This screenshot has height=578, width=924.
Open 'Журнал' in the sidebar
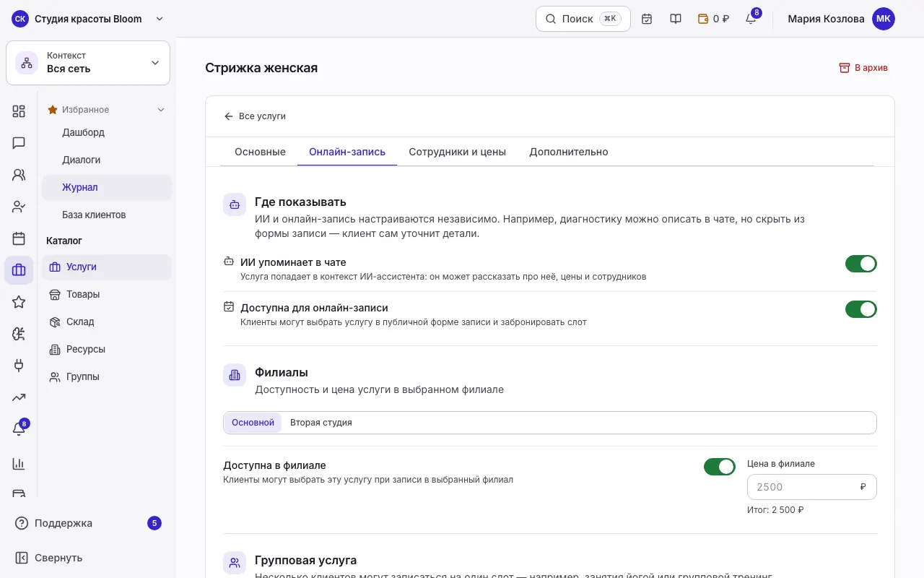point(107,187)
